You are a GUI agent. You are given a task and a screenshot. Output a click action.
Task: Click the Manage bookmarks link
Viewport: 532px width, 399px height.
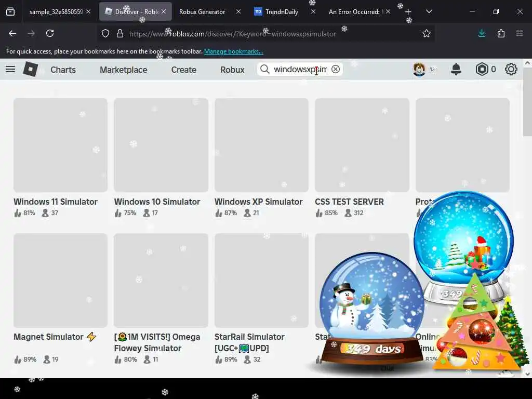(233, 51)
